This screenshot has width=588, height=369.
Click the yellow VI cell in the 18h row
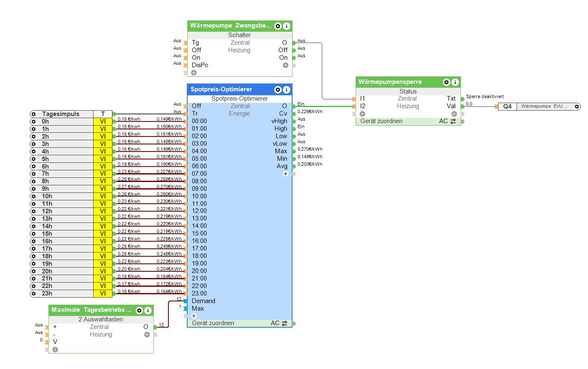tap(103, 256)
